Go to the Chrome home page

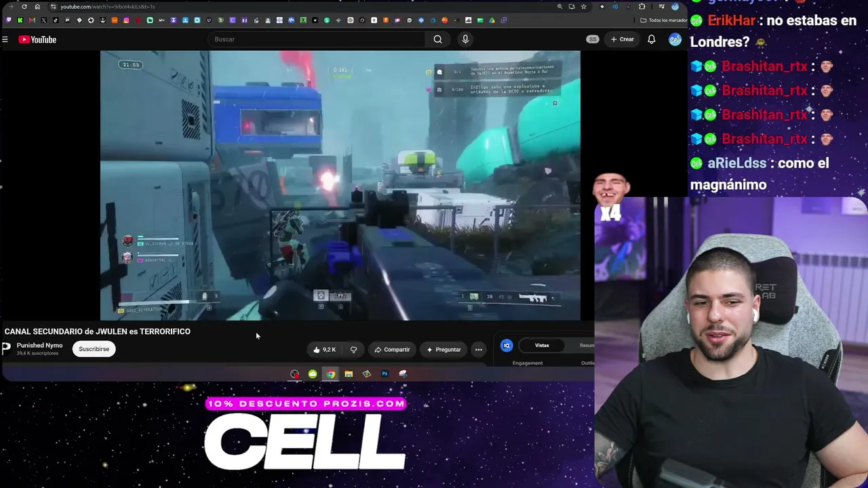pos(37,7)
